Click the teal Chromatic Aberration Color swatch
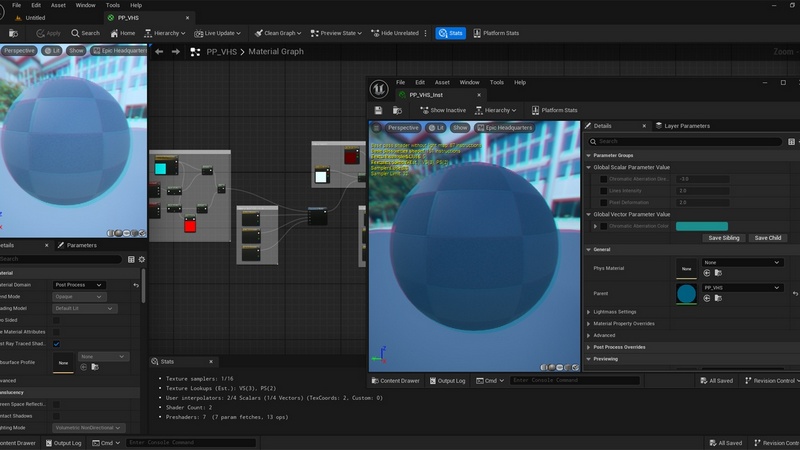The image size is (800, 450). [701, 226]
